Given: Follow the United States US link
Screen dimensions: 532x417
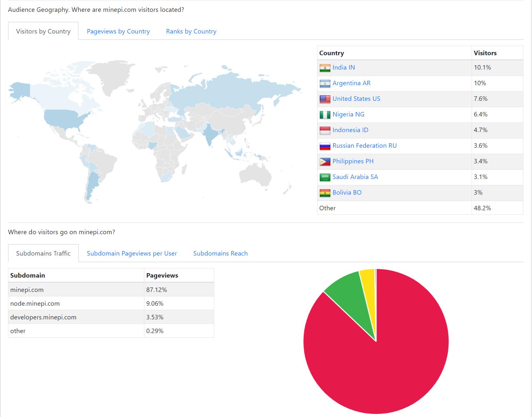Looking at the screenshot, I should pyautogui.click(x=356, y=99).
